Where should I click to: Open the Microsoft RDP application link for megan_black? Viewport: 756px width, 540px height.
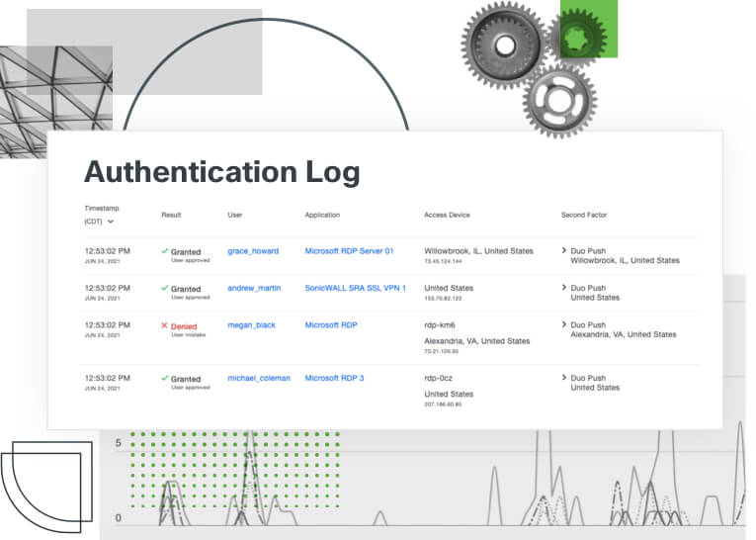331,325
